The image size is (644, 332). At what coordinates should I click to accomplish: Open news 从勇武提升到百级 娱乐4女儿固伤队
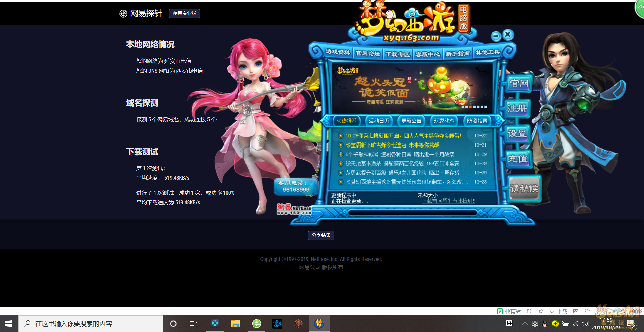(x=403, y=173)
